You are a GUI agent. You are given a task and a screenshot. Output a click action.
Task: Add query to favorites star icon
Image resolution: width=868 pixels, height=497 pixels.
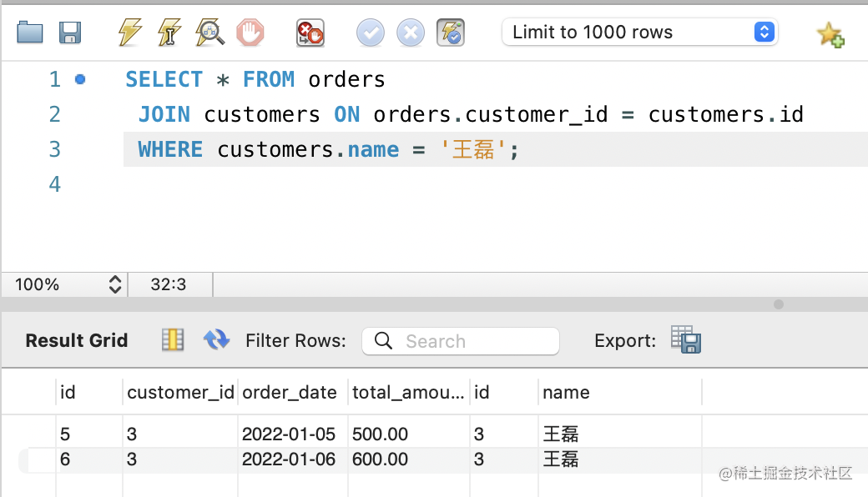[x=830, y=34]
